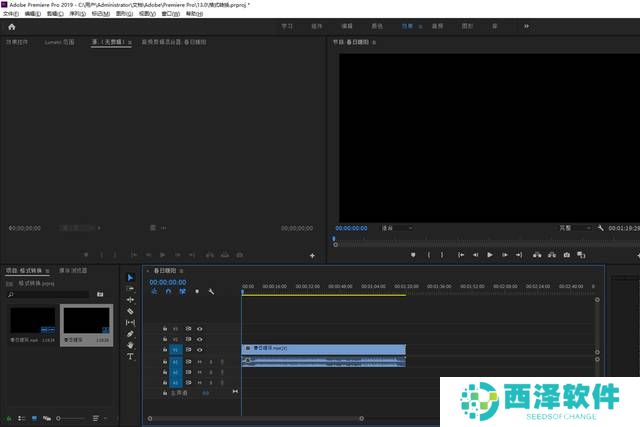Open the comparison view button
This screenshot has width=640, height=427.
[581, 255]
